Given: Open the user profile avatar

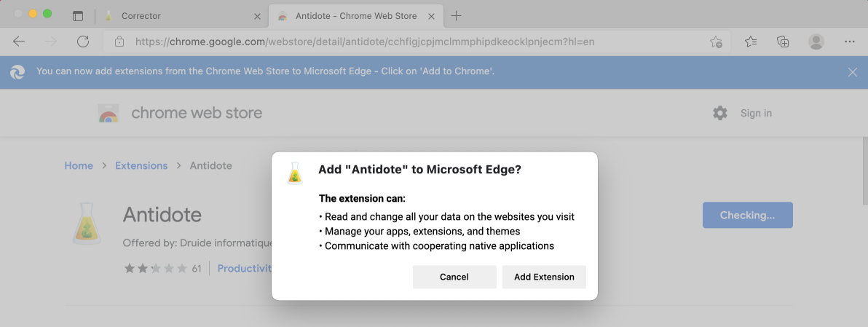Looking at the screenshot, I should (816, 42).
